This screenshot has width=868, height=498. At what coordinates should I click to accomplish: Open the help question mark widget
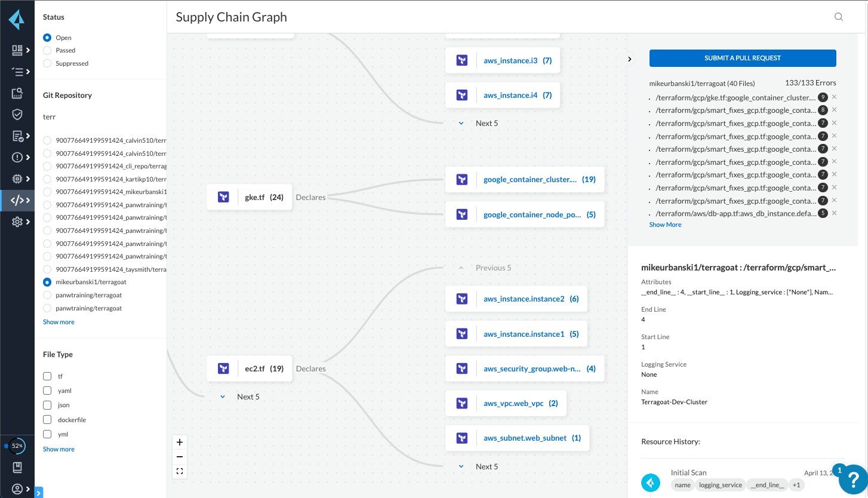pyautogui.click(x=852, y=481)
